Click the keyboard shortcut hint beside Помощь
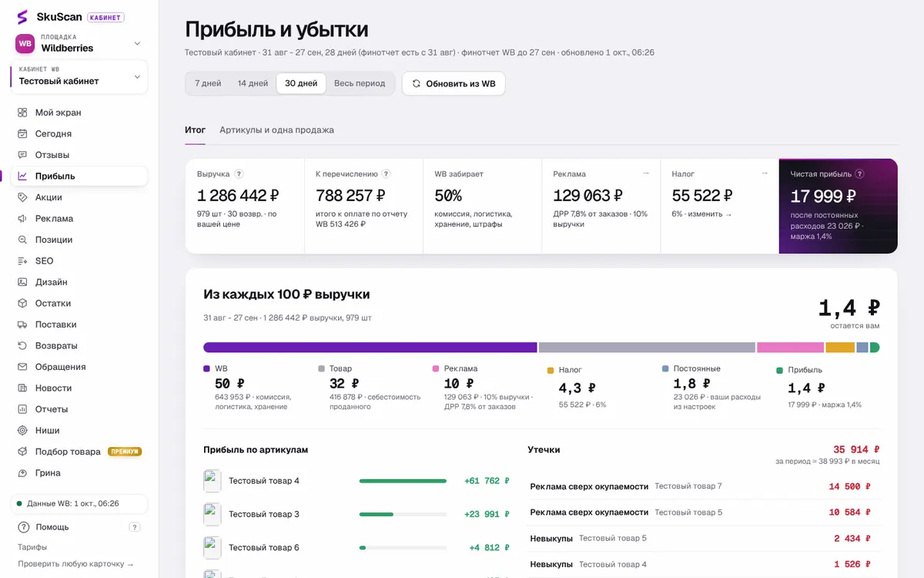 [x=135, y=527]
